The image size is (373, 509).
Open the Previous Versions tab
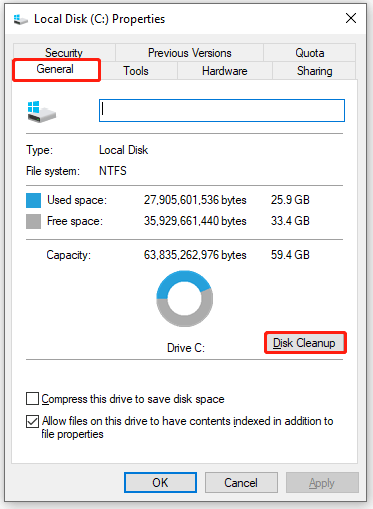[x=189, y=53]
